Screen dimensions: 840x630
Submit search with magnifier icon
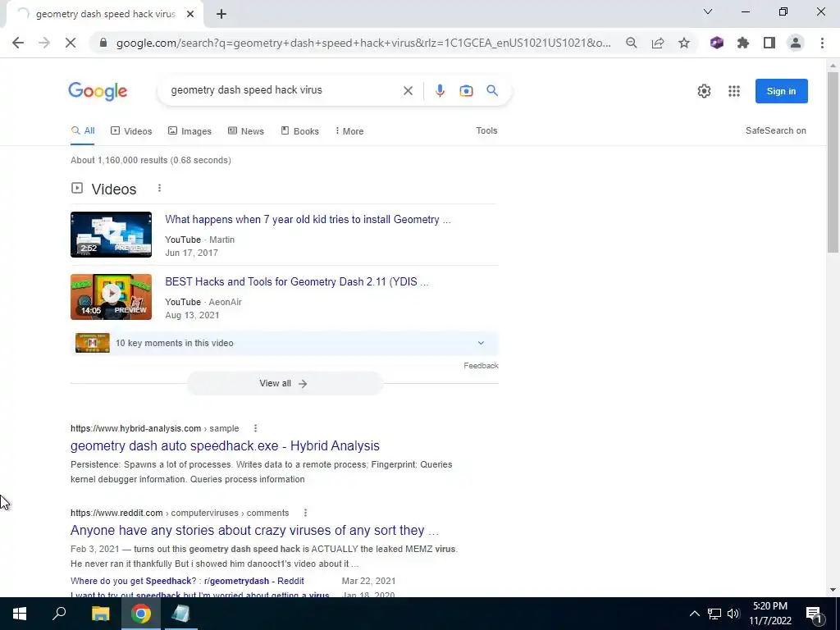(492, 90)
